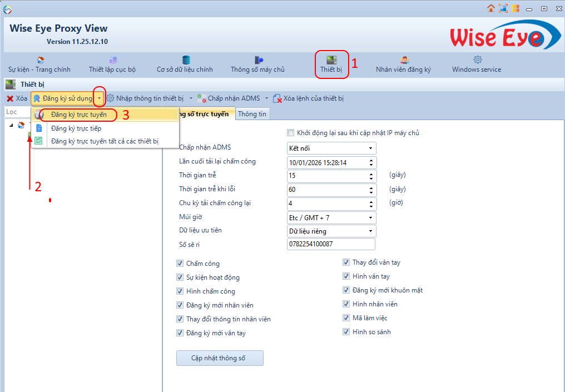Viewport: 565px width, 392px height.
Task: Open the Đăng ký sử dụng dropdown arrow
Action: (99, 98)
